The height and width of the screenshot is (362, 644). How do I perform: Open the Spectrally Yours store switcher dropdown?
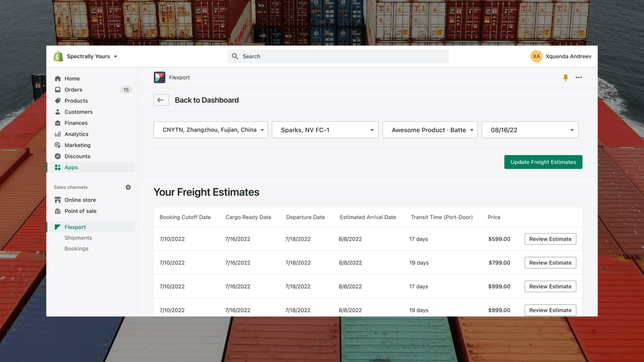click(x=92, y=56)
